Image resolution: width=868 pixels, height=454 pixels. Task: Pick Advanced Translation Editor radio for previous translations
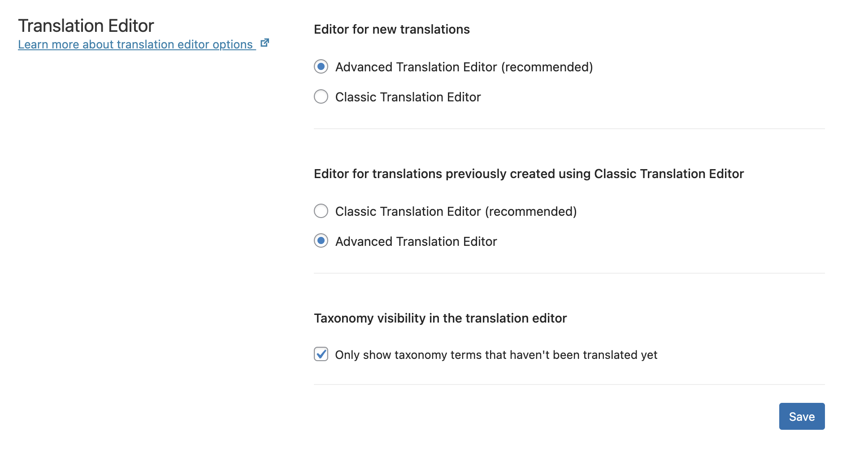321,241
